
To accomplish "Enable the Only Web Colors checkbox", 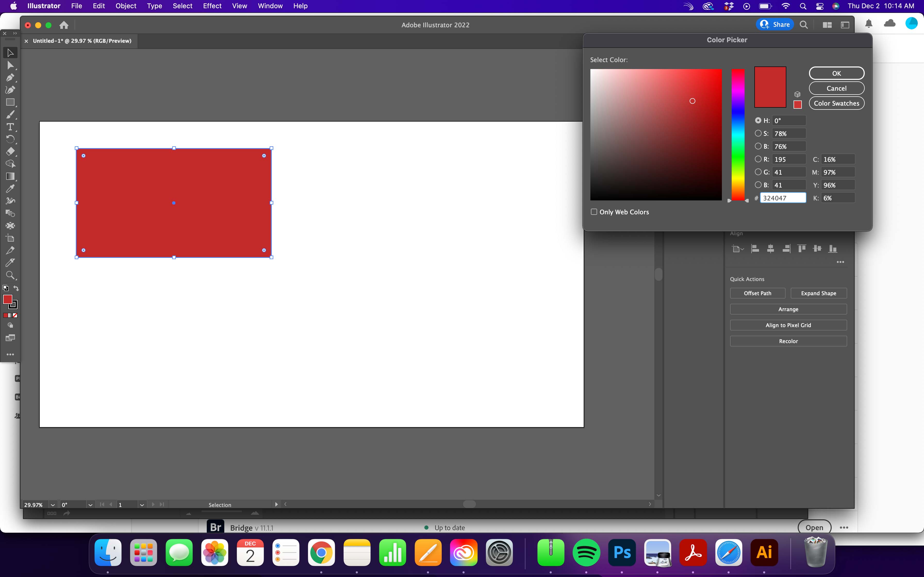I will [x=594, y=211].
